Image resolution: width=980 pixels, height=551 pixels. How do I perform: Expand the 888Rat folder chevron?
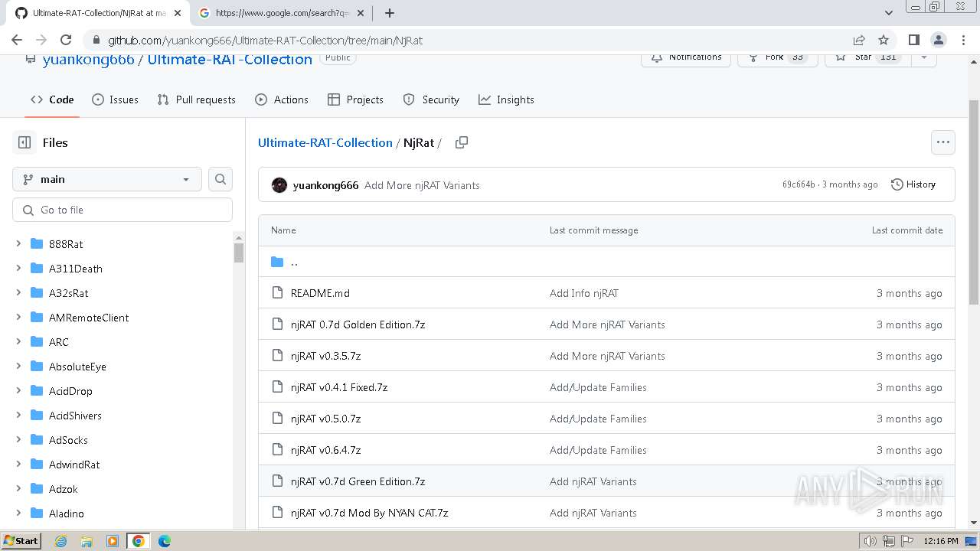(18, 243)
